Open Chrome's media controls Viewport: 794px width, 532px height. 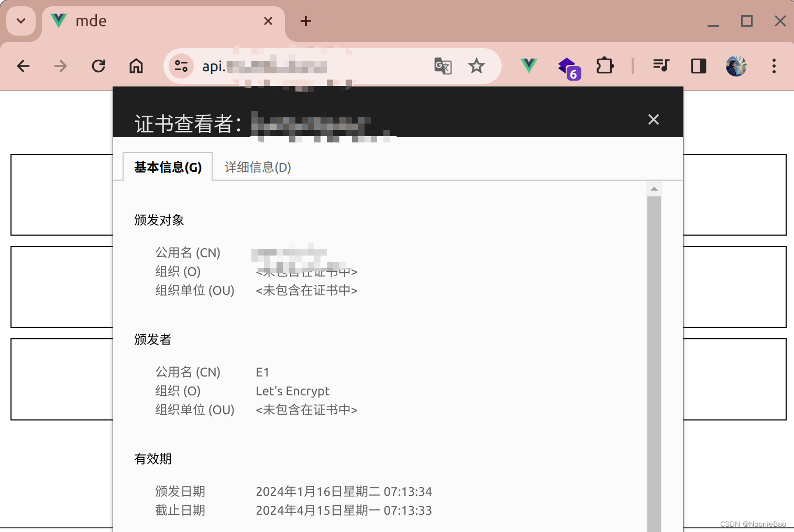coord(661,66)
